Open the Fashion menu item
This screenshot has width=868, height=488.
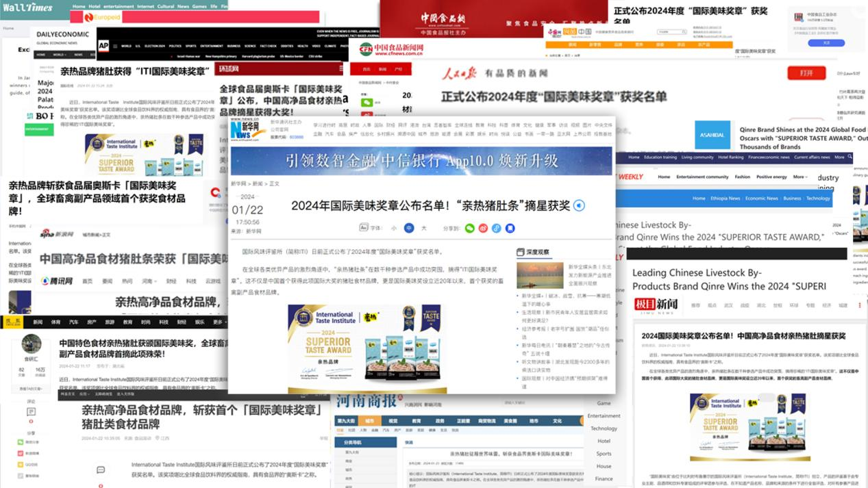click(x=743, y=177)
